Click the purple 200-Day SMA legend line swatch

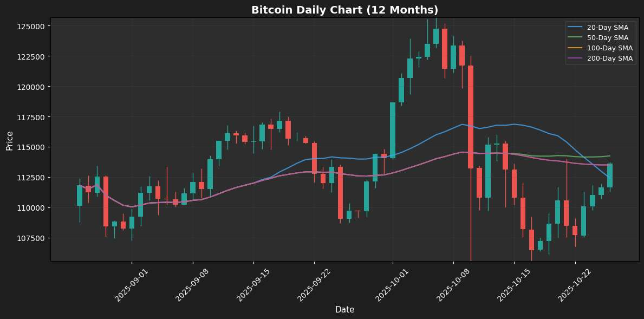tap(575, 58)
